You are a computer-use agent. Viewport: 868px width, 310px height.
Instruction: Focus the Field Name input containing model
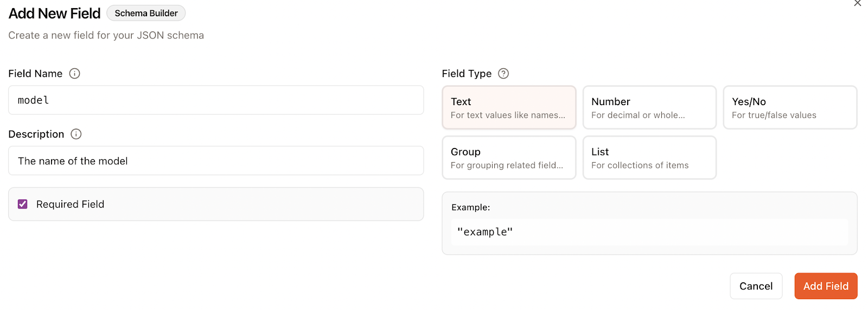(216, 100)
